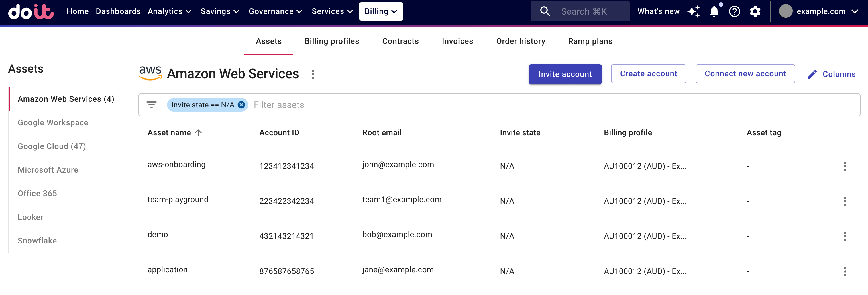
Task: Click the user avatar circle
Action: click(x=785, y=11)
